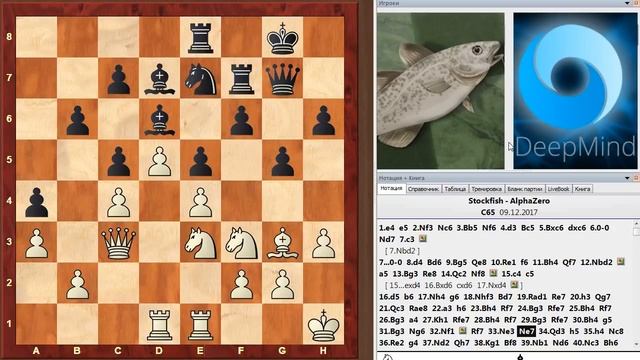Go to move 21.Qc3 in notation
The width and height of the screenshot is (640, 360).
click(391, 308)
